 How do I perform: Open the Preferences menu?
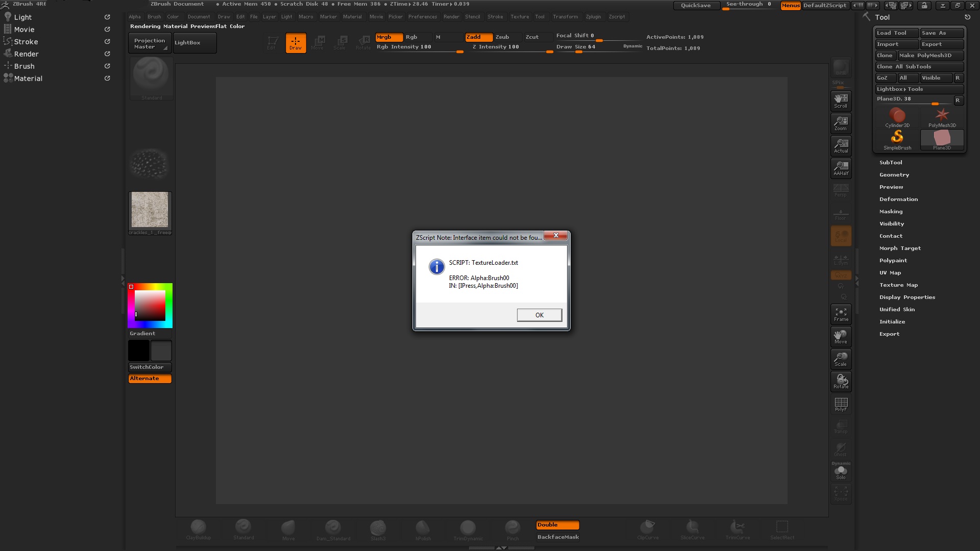(422, 16)
